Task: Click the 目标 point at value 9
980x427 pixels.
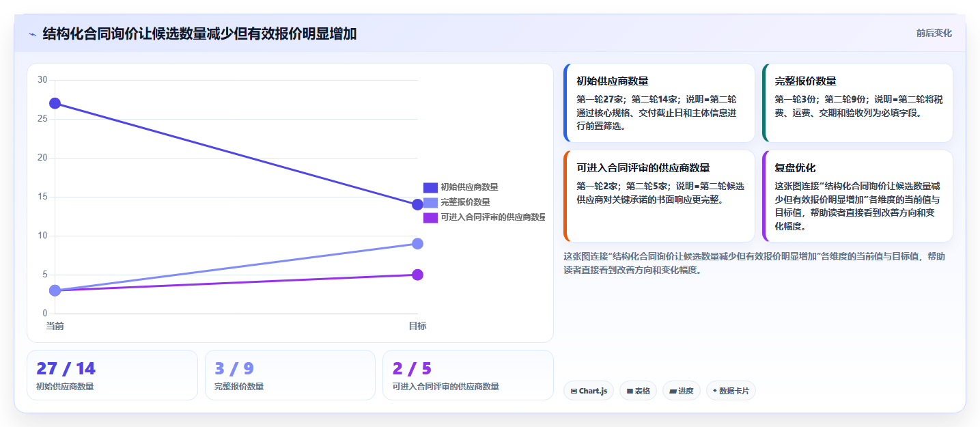Action: coord(417,243)
